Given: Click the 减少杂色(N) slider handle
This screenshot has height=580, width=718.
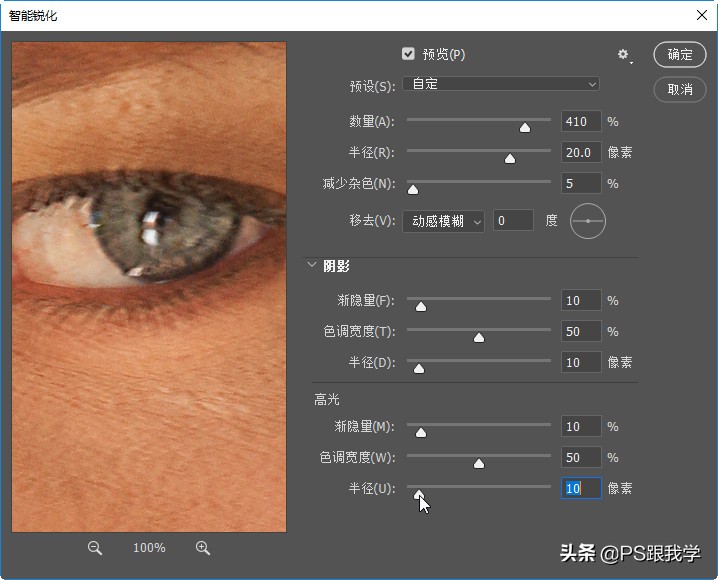Looking at the screenshot, I should click(x=413, y=190).
